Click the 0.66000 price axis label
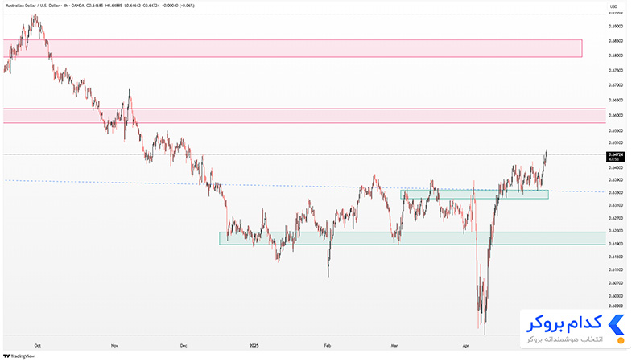The image size is (644, 362). [x=616, y=115]
